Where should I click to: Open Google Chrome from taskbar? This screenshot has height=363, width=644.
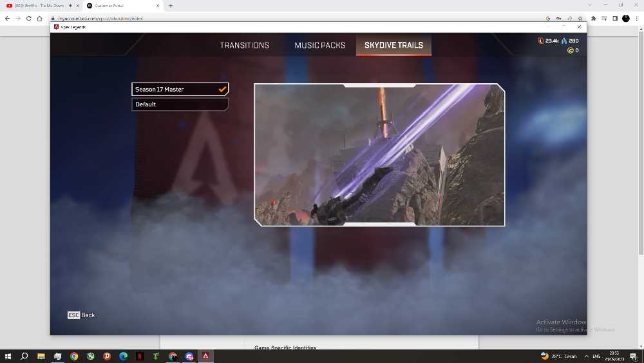74,356
